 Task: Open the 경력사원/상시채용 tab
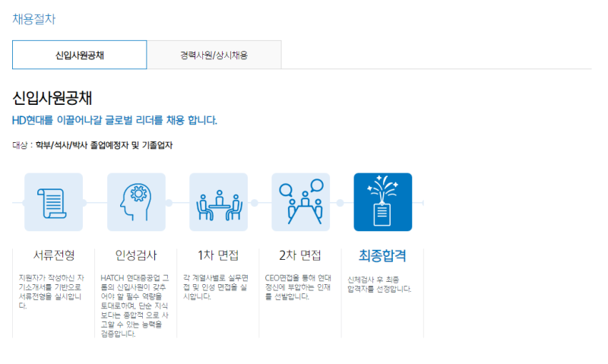[x=214, y=55]
